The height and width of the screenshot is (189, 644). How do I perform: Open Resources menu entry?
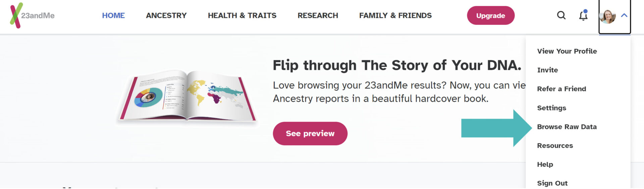tap(555, 145)
